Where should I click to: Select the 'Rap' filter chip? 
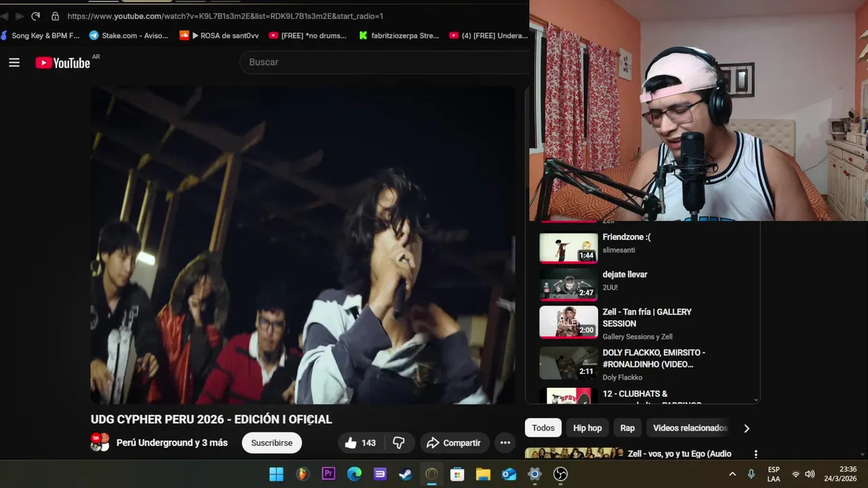tap(627, 428)
